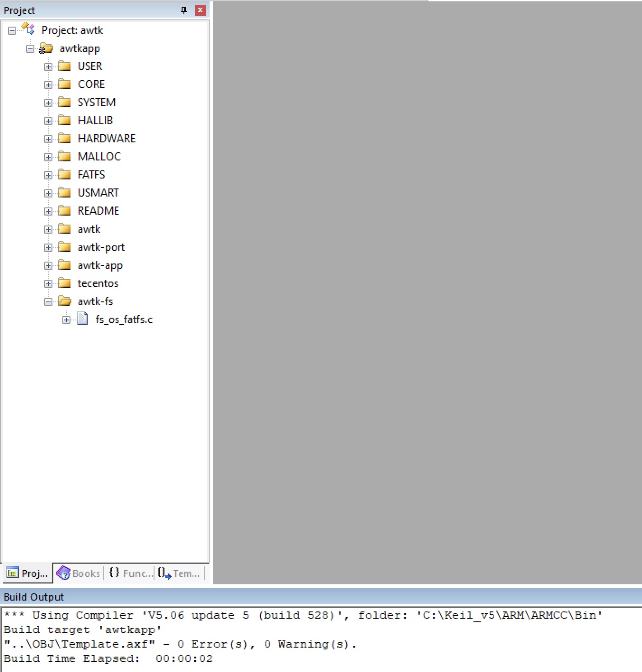Click the pin icon in Project panel header
This screenshot has width=642, height=672.
click(x=184, y=10)
